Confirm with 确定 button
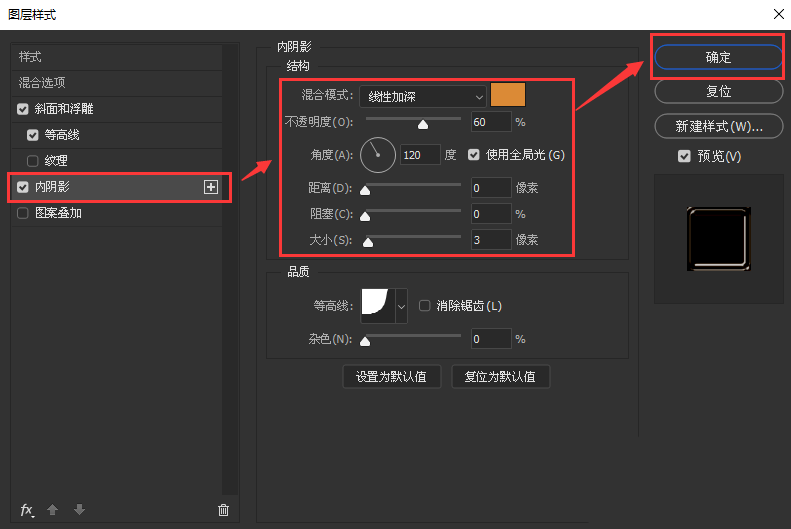 pos(718,57)
